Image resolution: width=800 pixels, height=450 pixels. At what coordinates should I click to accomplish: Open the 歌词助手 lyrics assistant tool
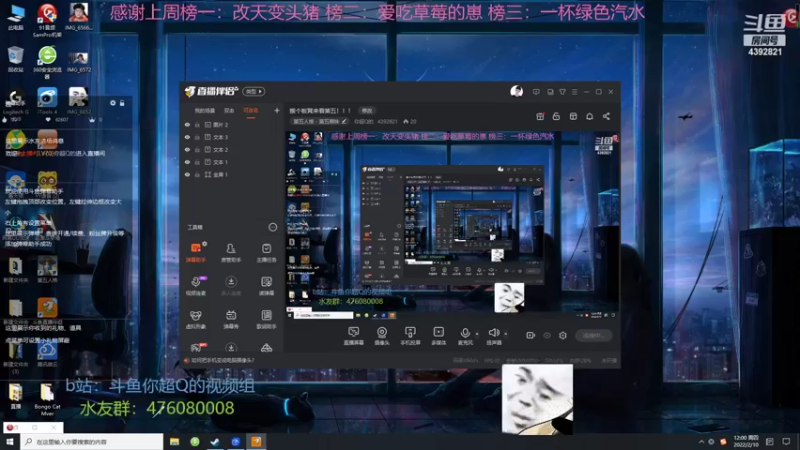(266, 319)
